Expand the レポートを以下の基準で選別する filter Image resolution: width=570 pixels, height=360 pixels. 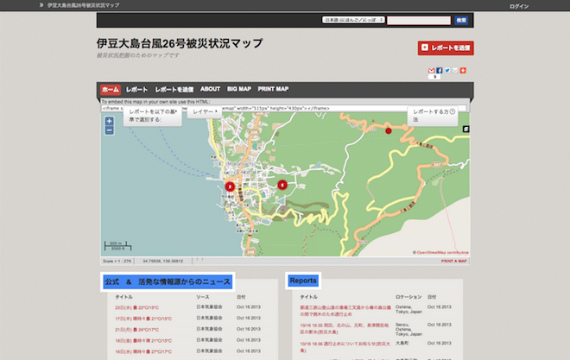click(x=153, y=116)
